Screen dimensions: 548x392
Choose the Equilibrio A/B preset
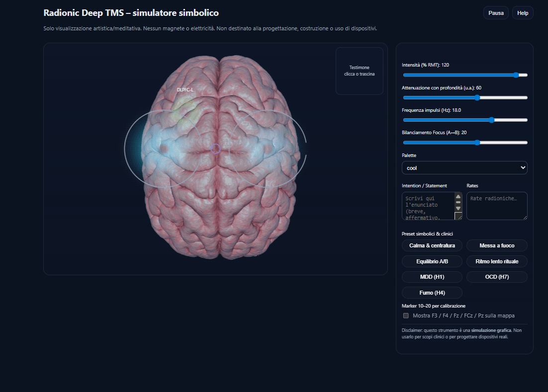tap(432, 261)
